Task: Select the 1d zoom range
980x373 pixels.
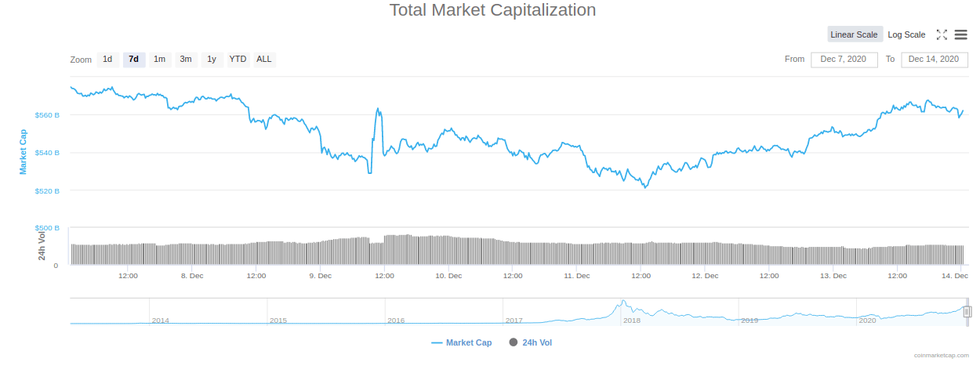Action: tap(107, 60)
